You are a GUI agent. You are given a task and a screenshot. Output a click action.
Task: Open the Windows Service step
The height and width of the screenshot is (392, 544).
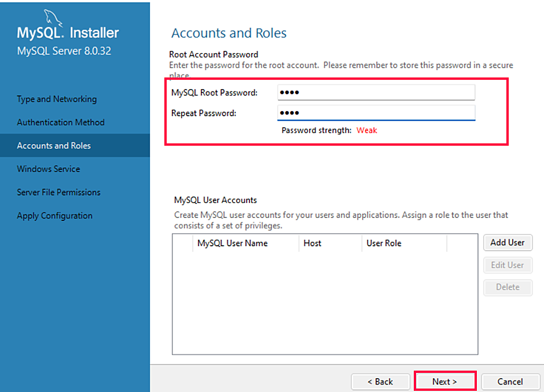point(49,169)
